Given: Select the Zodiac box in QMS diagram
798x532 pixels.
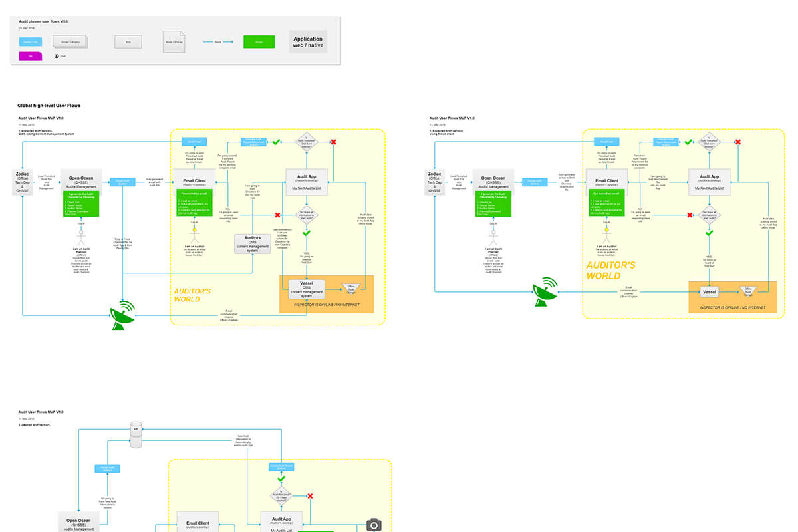Looking at the screenshot, I should (22, 182).
